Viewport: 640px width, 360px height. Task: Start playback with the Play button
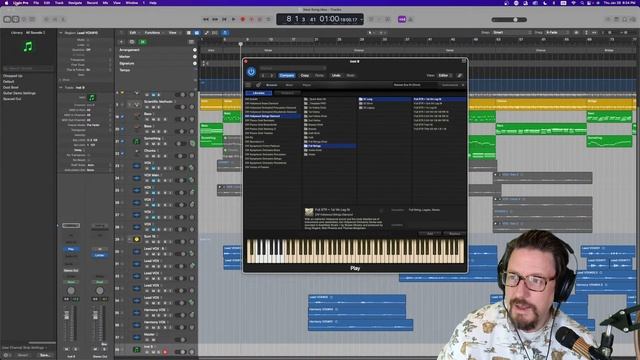click(233, 19)
